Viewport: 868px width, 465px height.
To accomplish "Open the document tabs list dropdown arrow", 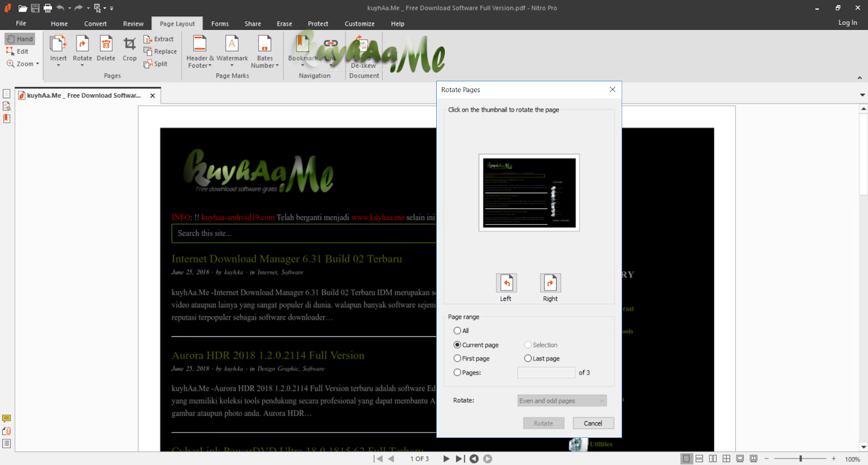I will click(863, 95).
